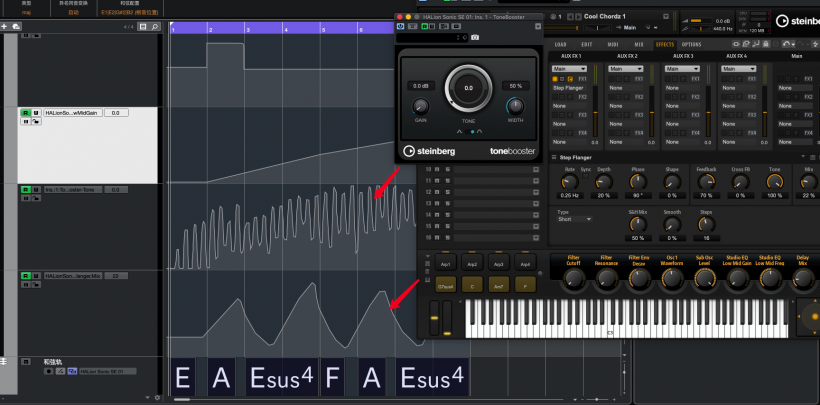The width and height of the screenshot is (820, 405).
Task: Click the Steinberg logo in the HALion header
Action: pos(797,21)
